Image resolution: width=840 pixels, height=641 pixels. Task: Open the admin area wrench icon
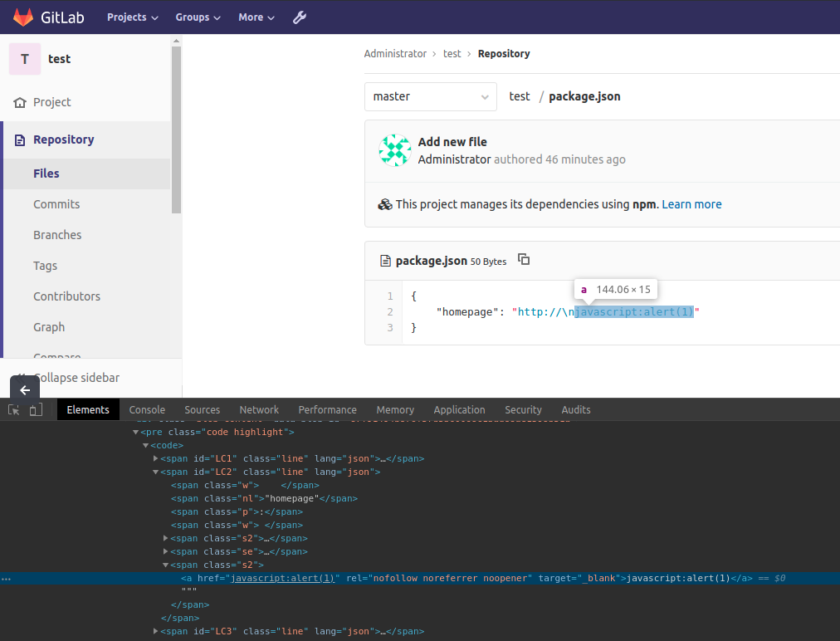click(x=300, y=17)
